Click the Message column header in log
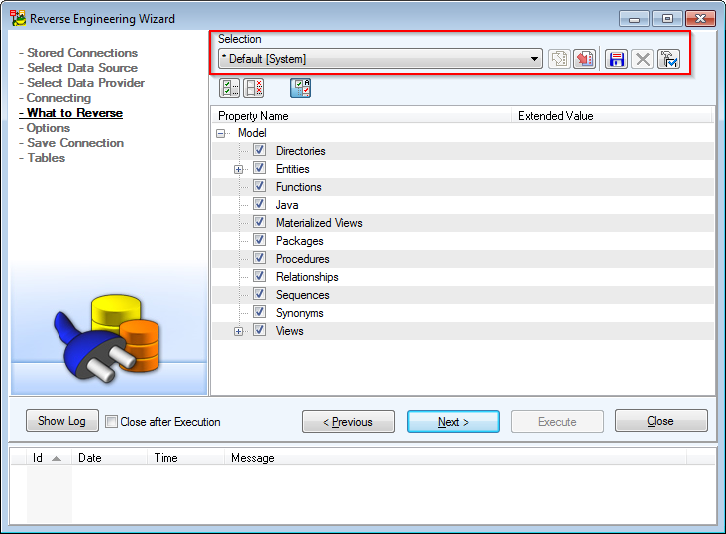The width and height of the screenshot is (726, 534). pyautogui.click(x=455, y=458)
